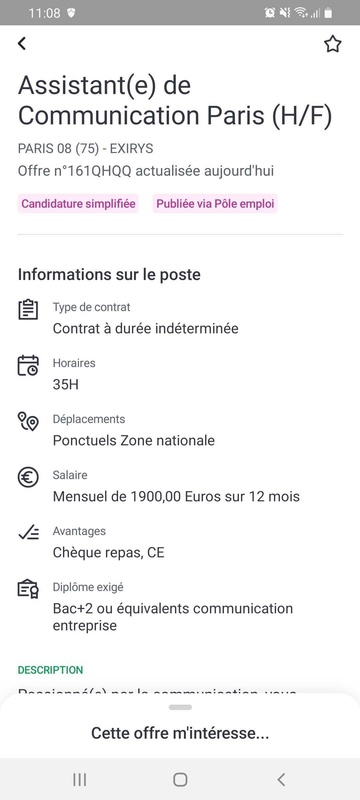Tap the Android navigation back chevron

click(281, 779)
